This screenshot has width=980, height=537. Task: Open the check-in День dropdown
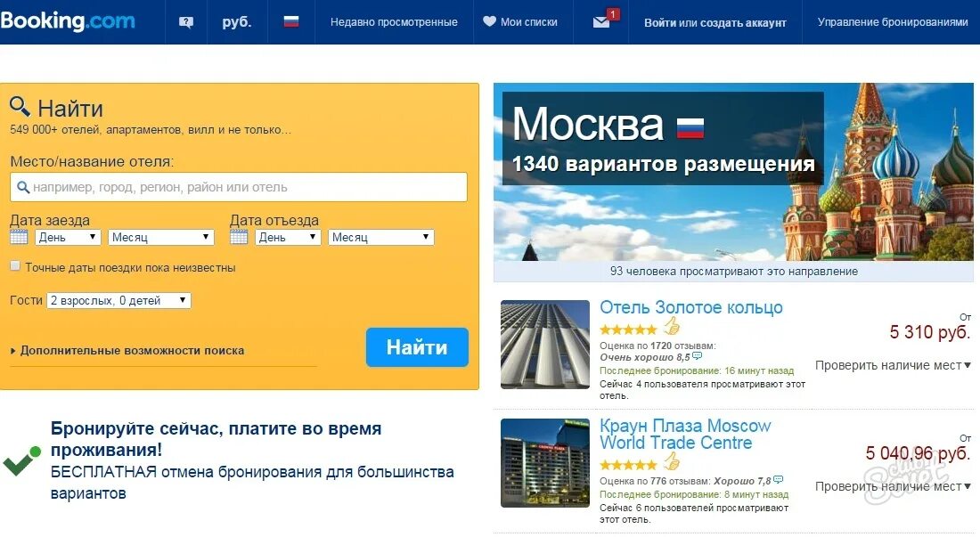pyautogui.click(x=68, y=237)
